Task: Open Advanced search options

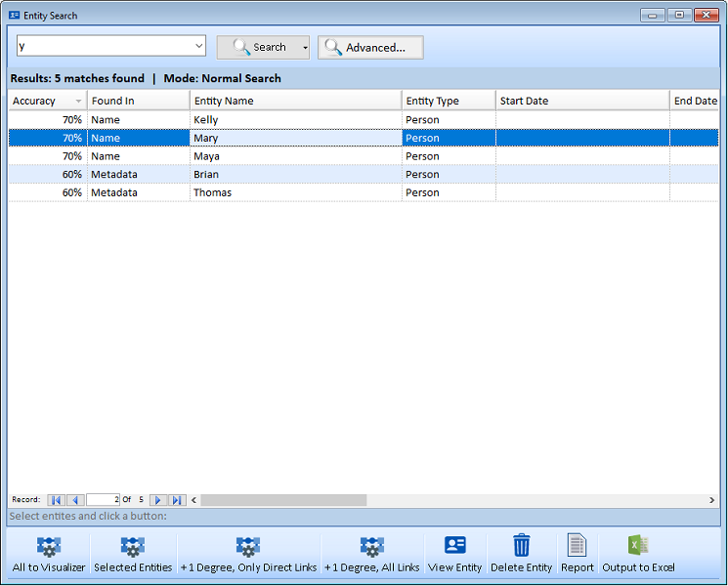Action: pyautogui.click(x=370, y=47)
